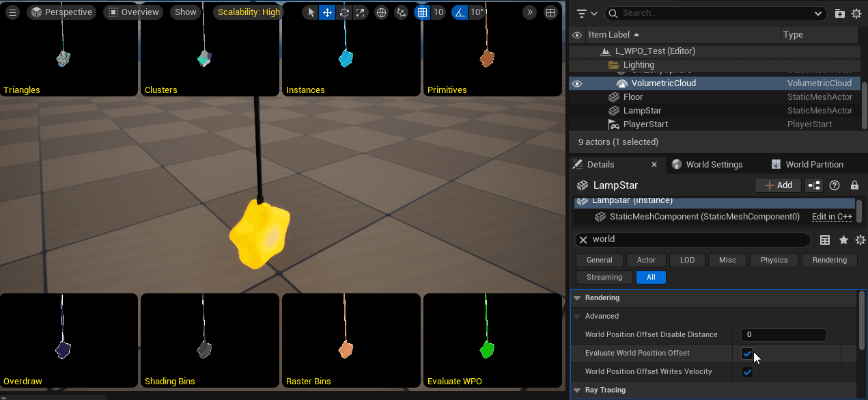The height and width of the screenshot is (400, 868).
Task: Select the All category filter
Action: click(x=651, y=277)
